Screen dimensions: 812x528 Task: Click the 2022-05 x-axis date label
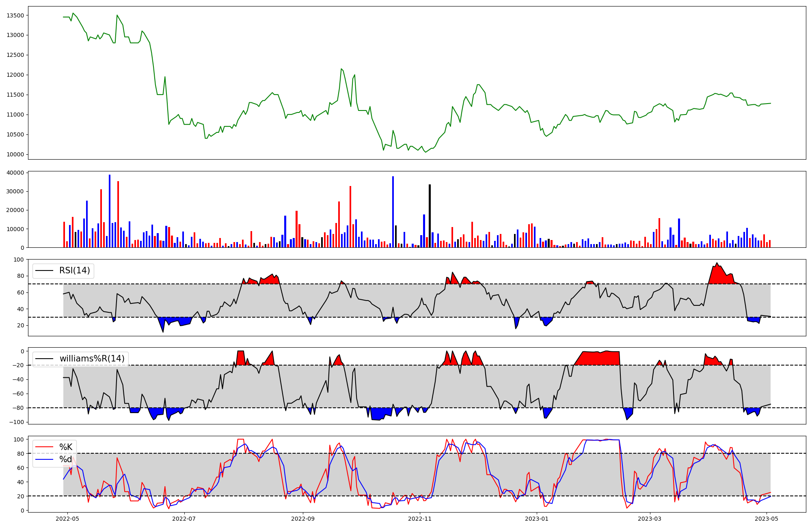[x=67, y=519]
